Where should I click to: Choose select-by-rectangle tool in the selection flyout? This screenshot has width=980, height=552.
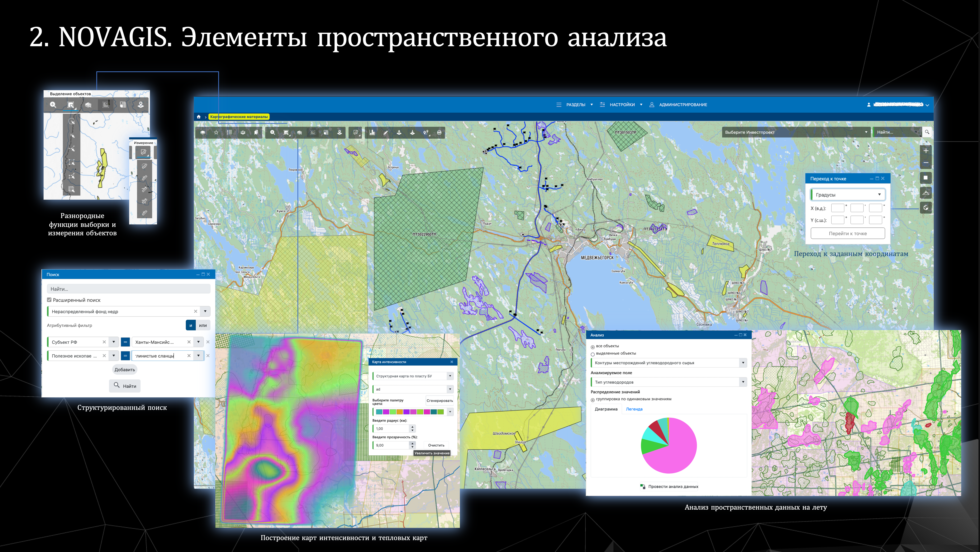(72, 163)
